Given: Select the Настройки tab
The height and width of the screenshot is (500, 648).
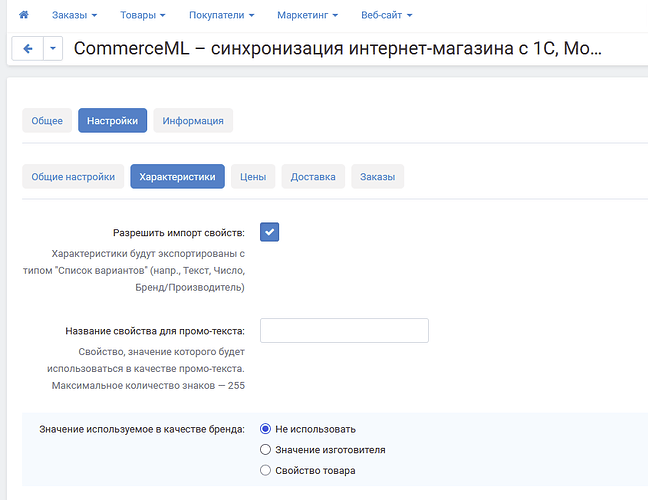Looking at the screenshot, I should point(113,120).
